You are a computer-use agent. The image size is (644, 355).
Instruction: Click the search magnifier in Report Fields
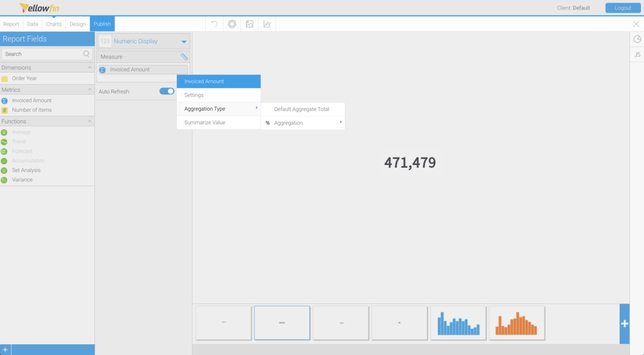(85, 54)
